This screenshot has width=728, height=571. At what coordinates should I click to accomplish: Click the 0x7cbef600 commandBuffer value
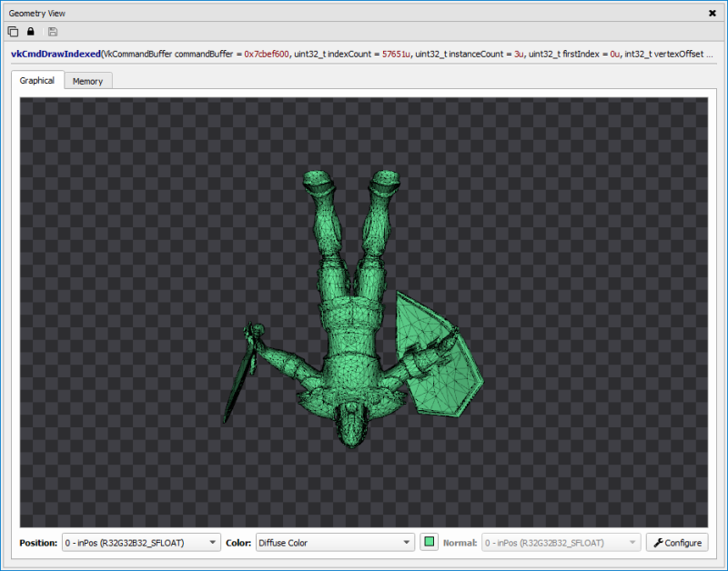(x=267, y=54)
